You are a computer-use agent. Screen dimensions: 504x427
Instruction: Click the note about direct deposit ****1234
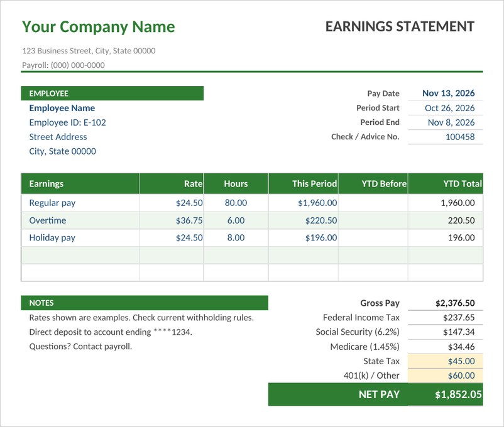(111, 332)
